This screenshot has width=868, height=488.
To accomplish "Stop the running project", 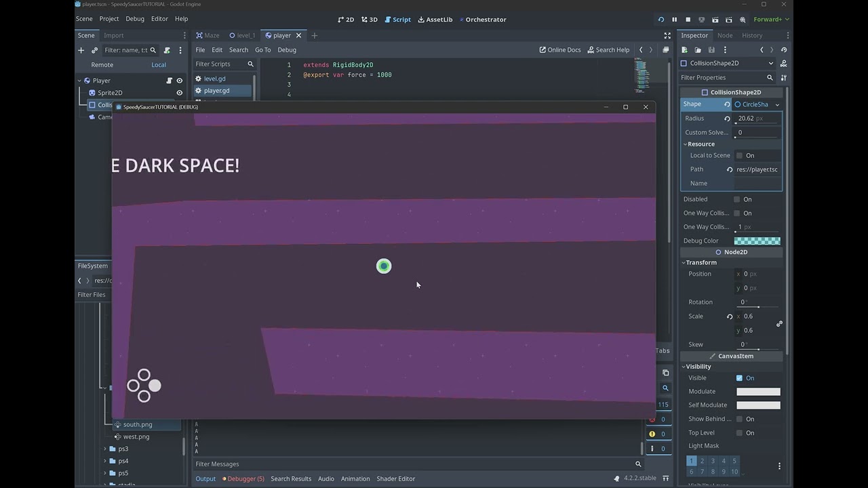I will (x=688, y=20).
